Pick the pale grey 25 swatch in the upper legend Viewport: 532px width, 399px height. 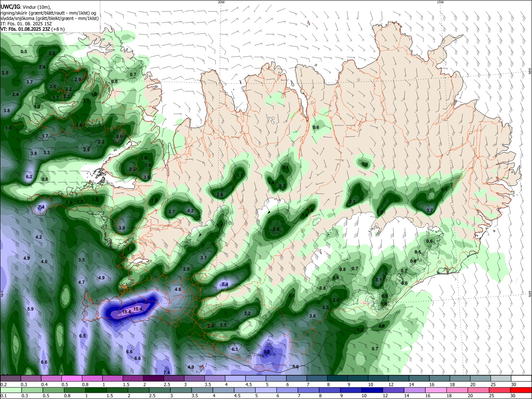[x=500, y=379]
